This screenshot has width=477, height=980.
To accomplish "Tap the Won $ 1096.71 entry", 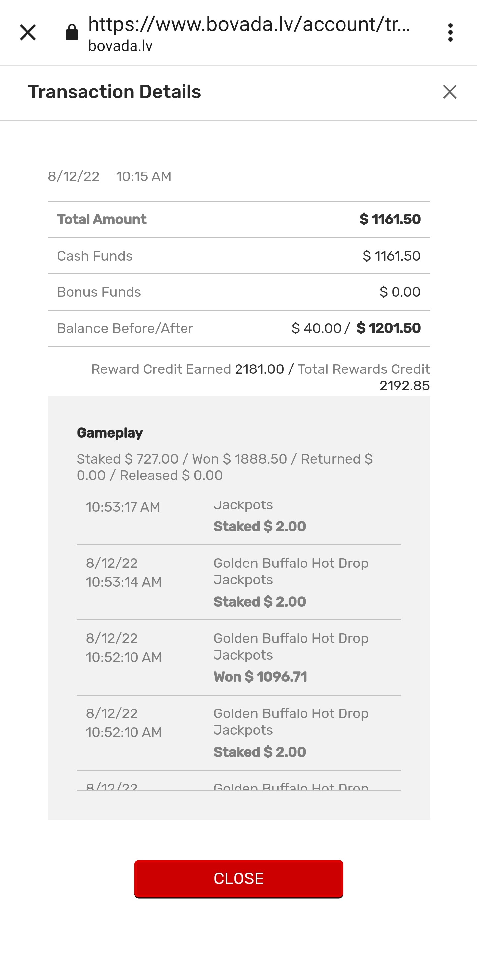I will (x=239, y=658).
